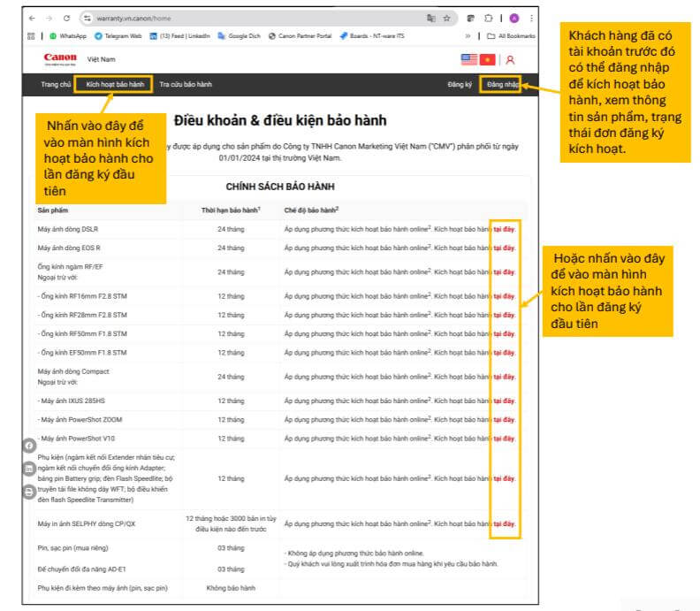Click '12 tháng hoặc 3000 bản in' cell
Screen dimensions: 700x611
(x=231, y=523)
